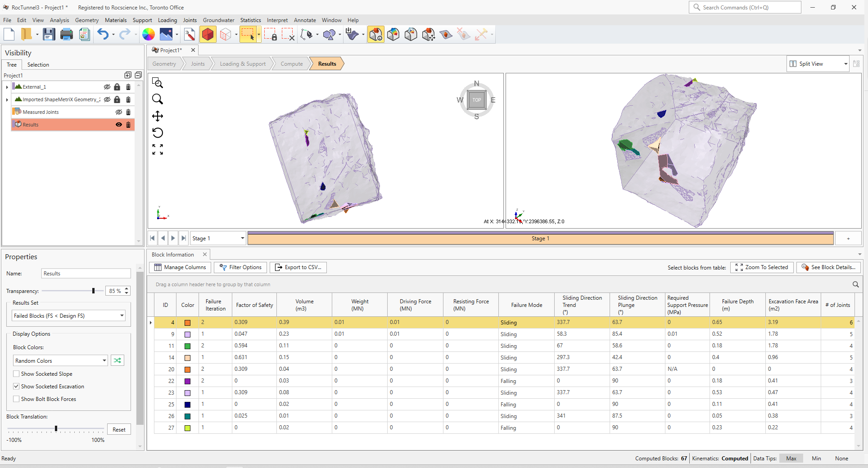Uncheck Show Socketed Excavation
The height and width of the screenshot is (468, 868).
coord(16,387)
